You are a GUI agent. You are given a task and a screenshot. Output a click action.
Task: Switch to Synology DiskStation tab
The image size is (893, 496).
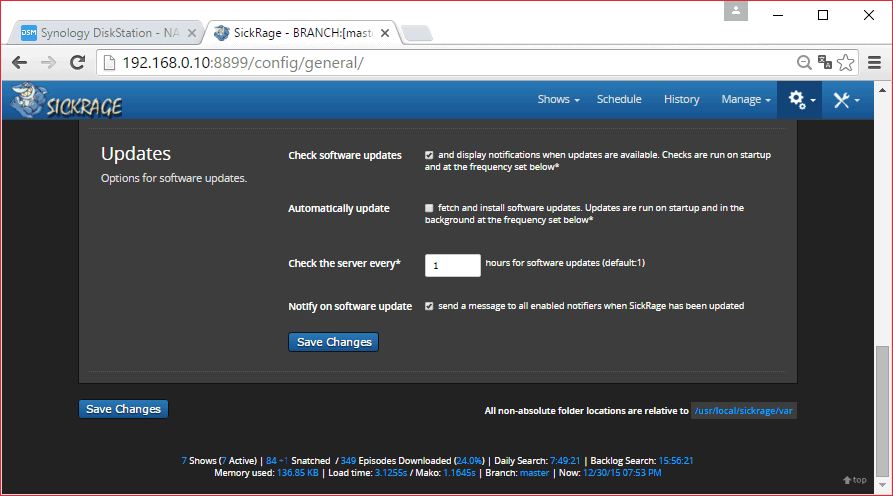(108, 33)
